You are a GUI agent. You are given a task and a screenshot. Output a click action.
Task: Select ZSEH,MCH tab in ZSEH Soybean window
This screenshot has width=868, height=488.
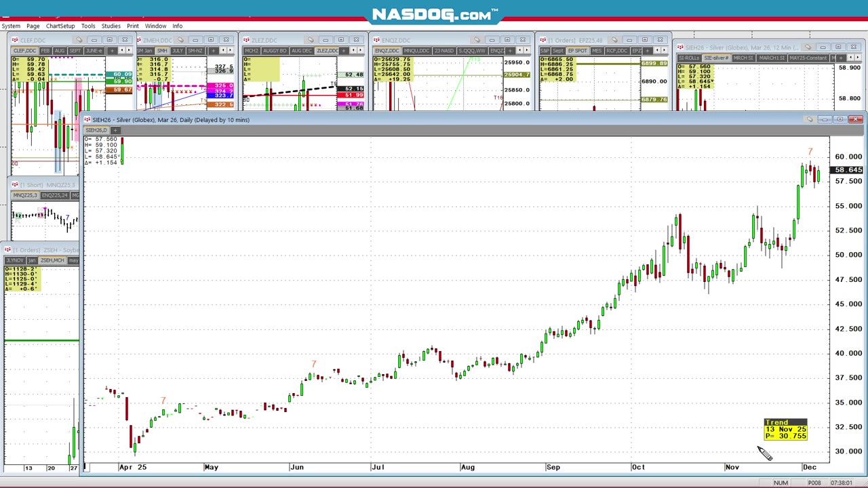point(52,261)
